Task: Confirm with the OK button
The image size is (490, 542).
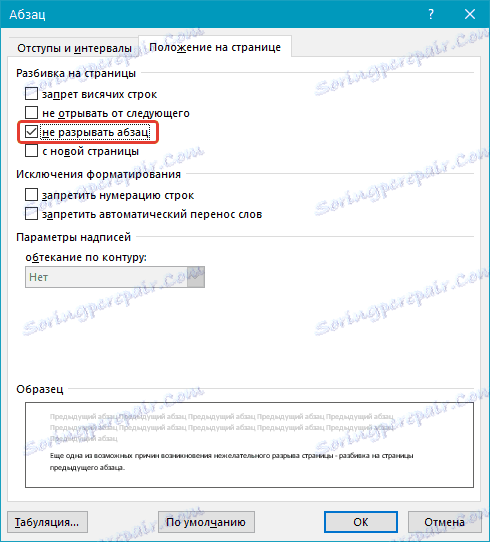Action: tap(361, 522)
